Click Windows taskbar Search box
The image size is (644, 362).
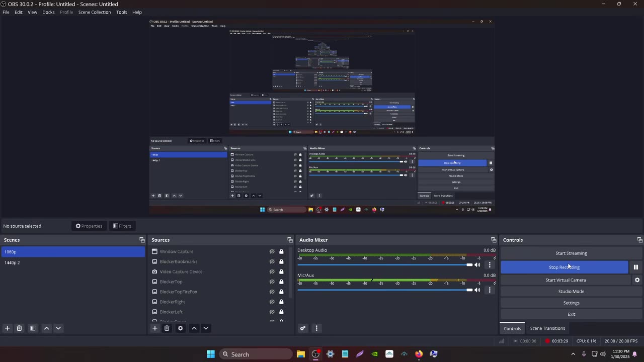[256, 354]
